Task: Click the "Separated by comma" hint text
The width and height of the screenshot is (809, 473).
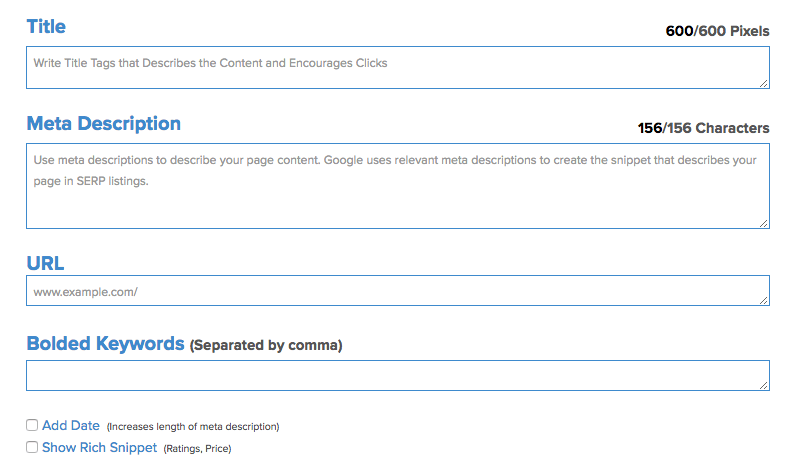Action: point(266,346)
